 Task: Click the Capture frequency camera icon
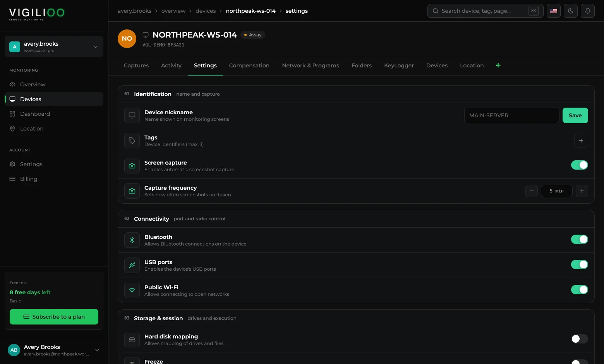coord(132,191)
